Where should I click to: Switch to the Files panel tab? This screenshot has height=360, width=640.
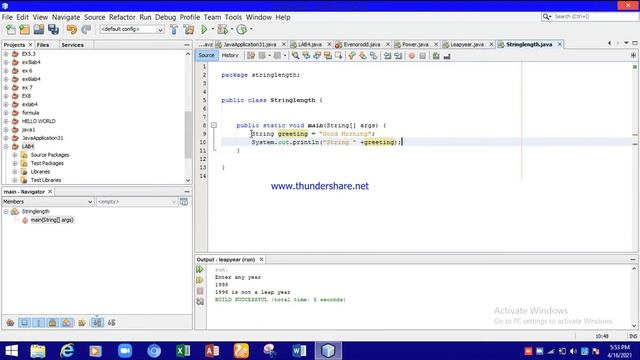43,45
